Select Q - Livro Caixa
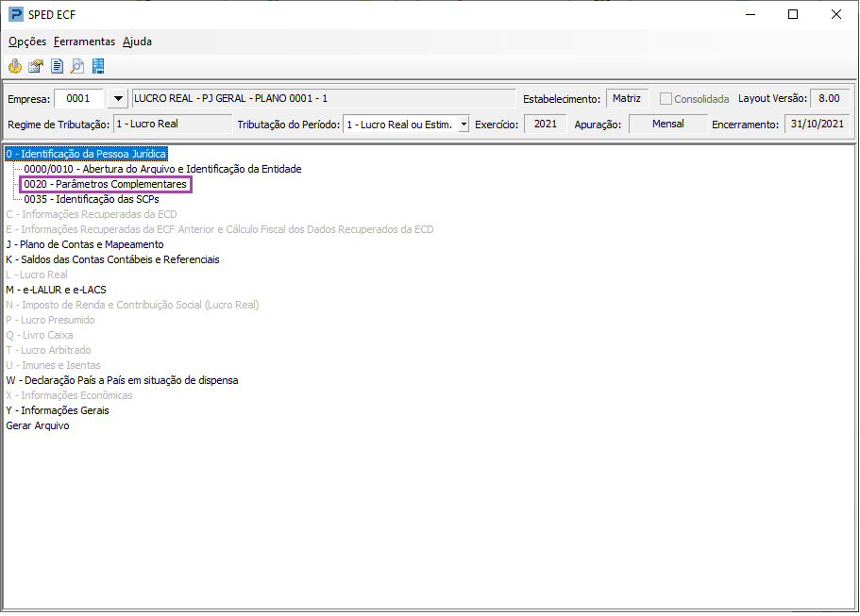This screenshot has height=616, width=860. (x=40, y=336)
